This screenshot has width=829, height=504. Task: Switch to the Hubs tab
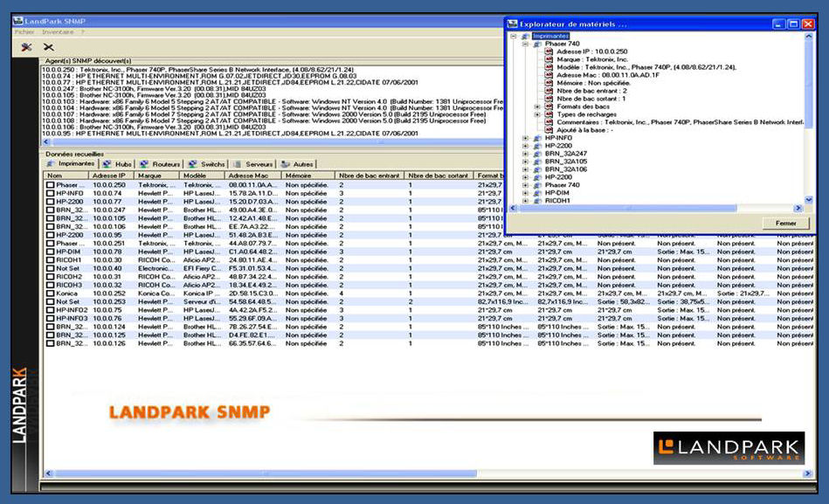[x=117, y=164]
